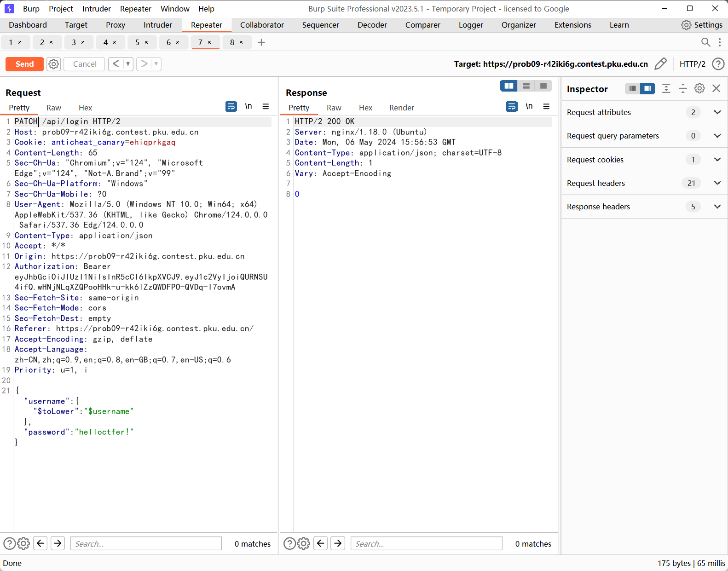Open Response search settings gear
This screenshot has height=571, width=728.
pos(304,543)
